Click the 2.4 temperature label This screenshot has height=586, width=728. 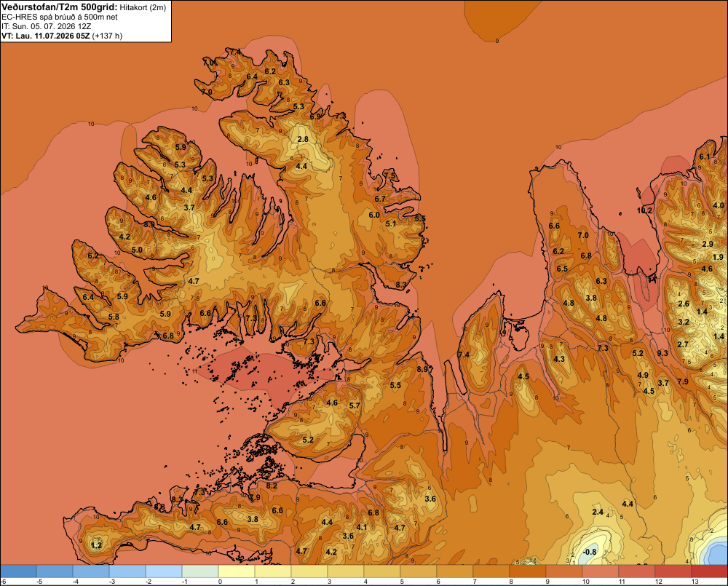point(598,512)
